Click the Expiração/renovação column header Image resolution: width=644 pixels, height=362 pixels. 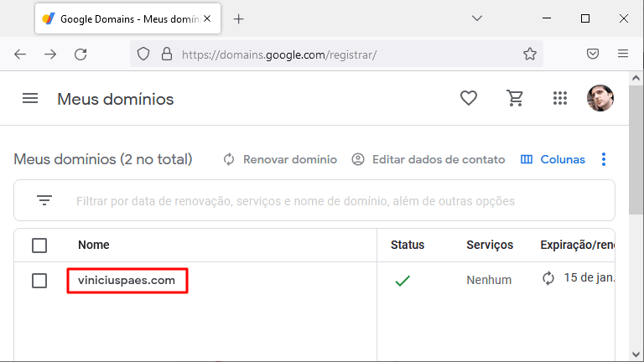(578, 245)
